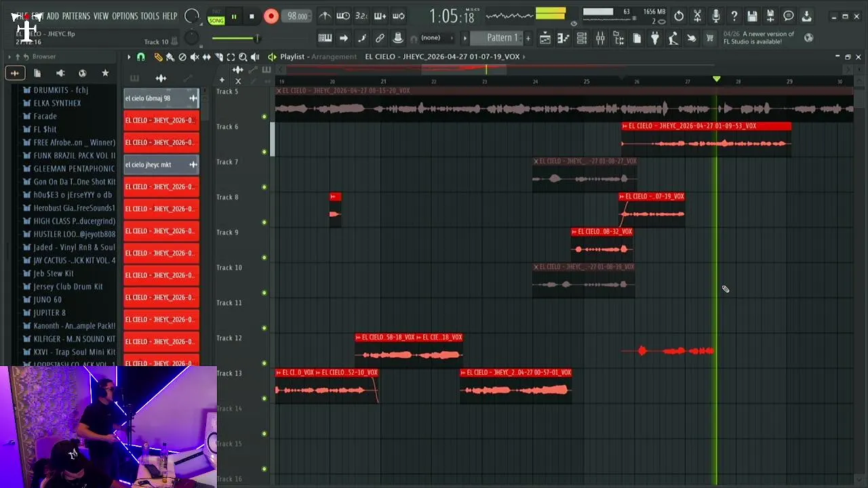Open the DRUMKITS - fchj folder
868x488 pixels.
click(61, 90)
